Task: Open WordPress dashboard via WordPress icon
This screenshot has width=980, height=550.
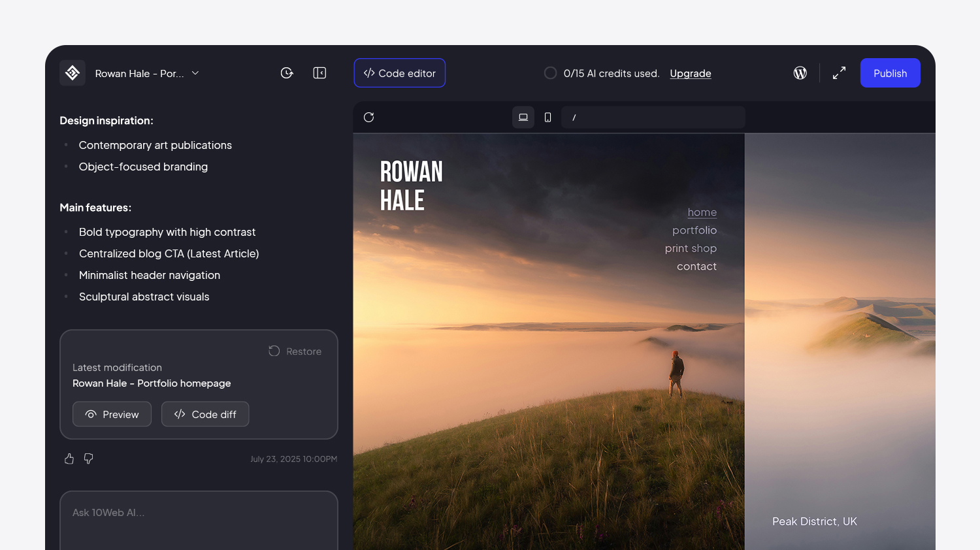Action: point(800,73)
